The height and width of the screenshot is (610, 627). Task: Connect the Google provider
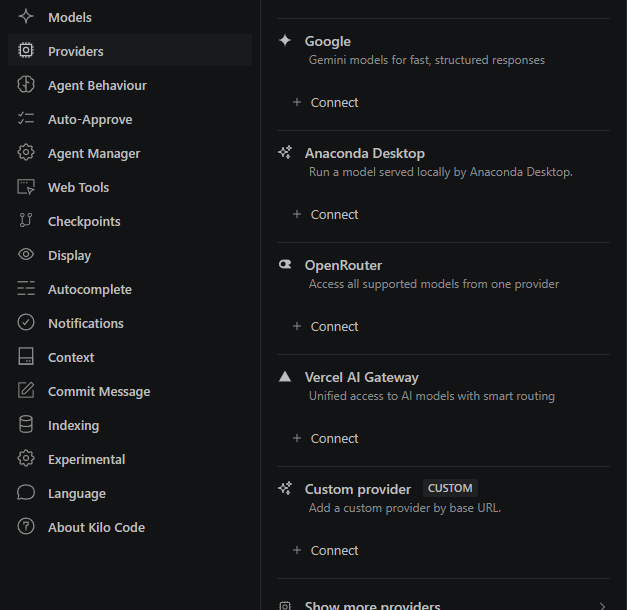click(x=325, y=102)
